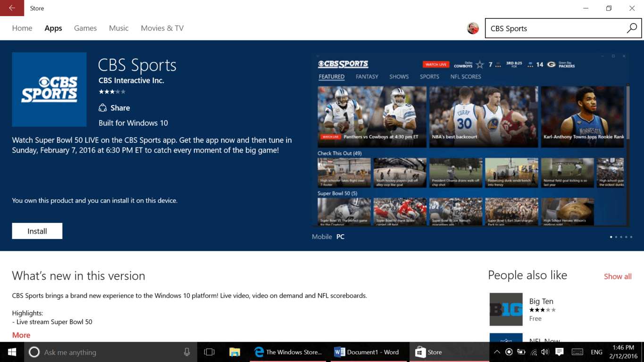Open the Movies & TV section
Image resolution: width=644 pixels, height=362 pixels.
tap(162, 28)
